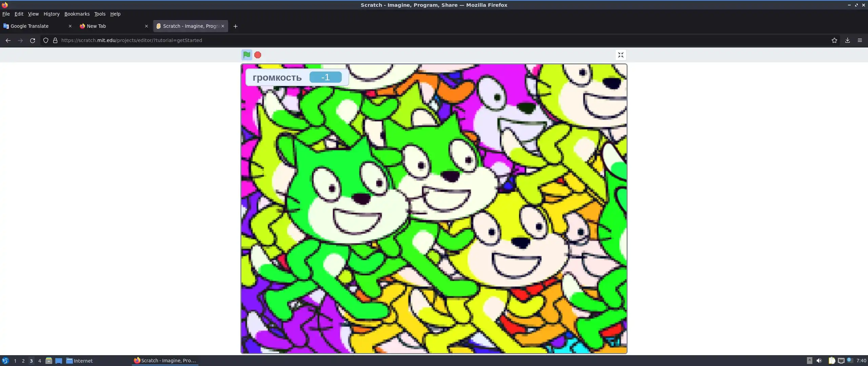Switch to the New Tab tab
The height and width of the screenshot is (366, 868).
pos(108,26)
